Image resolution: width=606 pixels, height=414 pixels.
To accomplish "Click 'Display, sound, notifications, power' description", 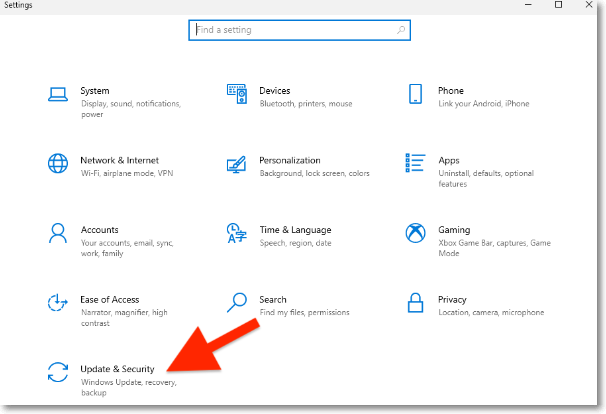I will click(x=131, y=109).
